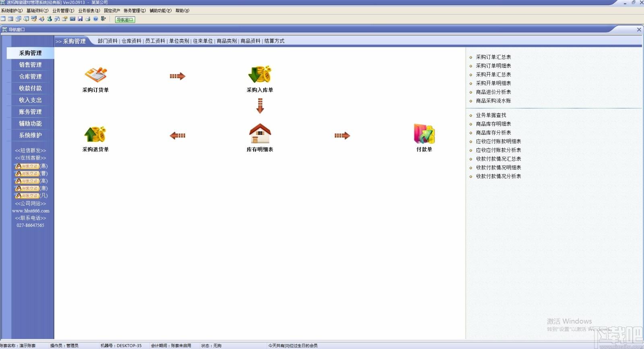The height and width of the screenshot is (349, 644).
Task: Open the 商品库存明细表 report
Action: point(493,124)
